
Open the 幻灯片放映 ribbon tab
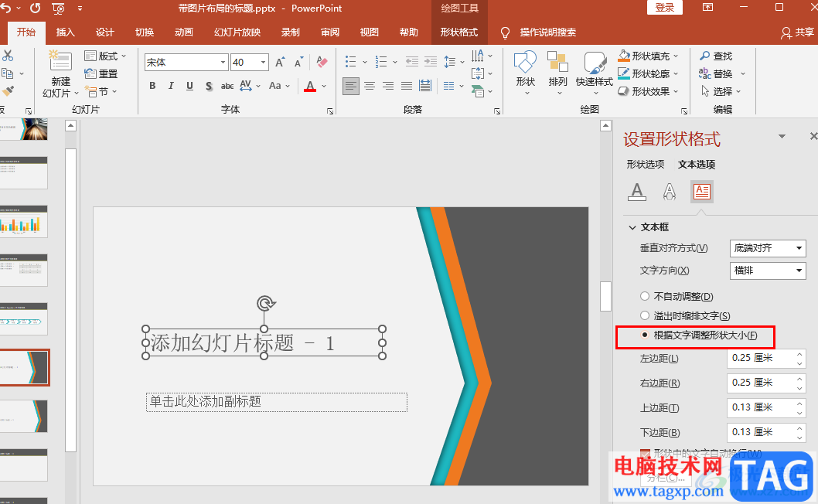tap(237, 32)
